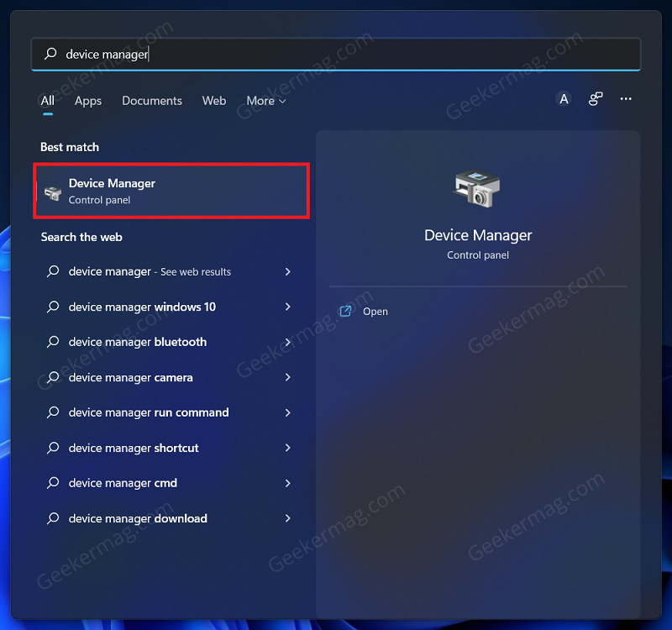Viewport: 672px width, 630px height.
Task: Click the 'Device Manager' title in preview pane
Action: 478,235
